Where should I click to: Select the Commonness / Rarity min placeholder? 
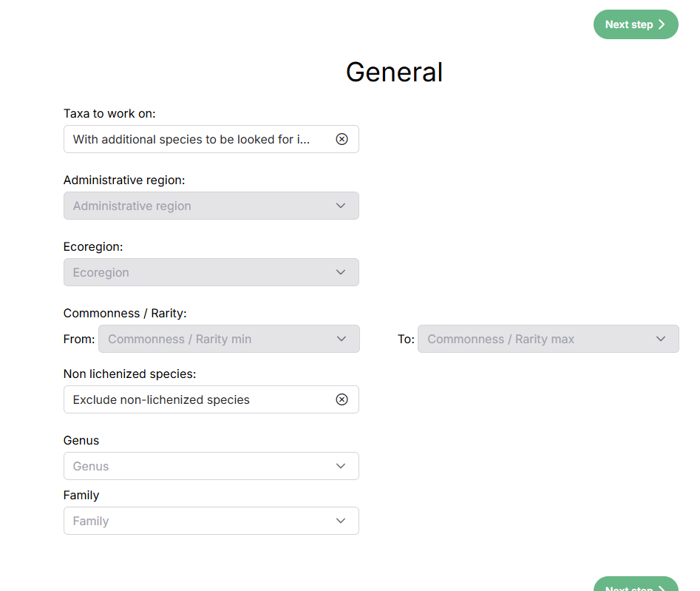coord(180,340)
